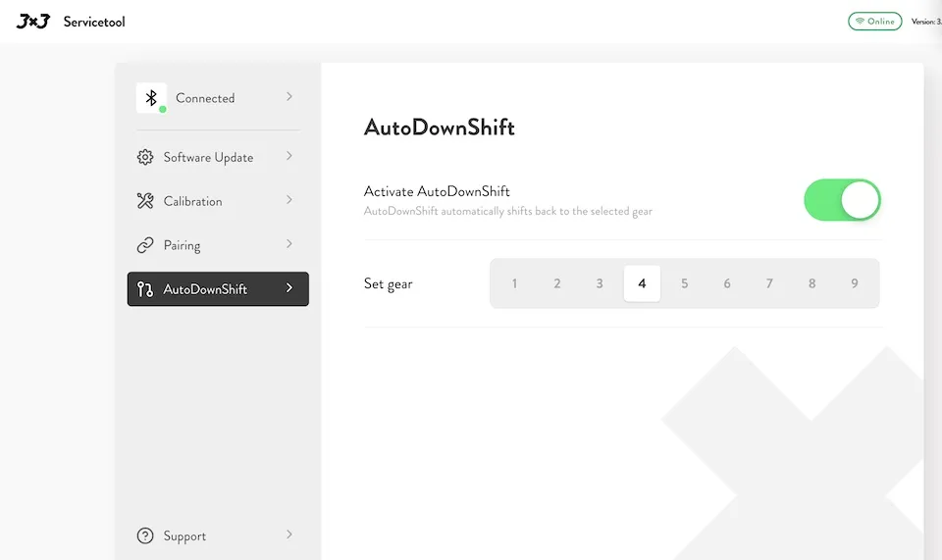Viewport: 942px width, 560px height.
Task: Select gear 6
Action: point(727,283)
